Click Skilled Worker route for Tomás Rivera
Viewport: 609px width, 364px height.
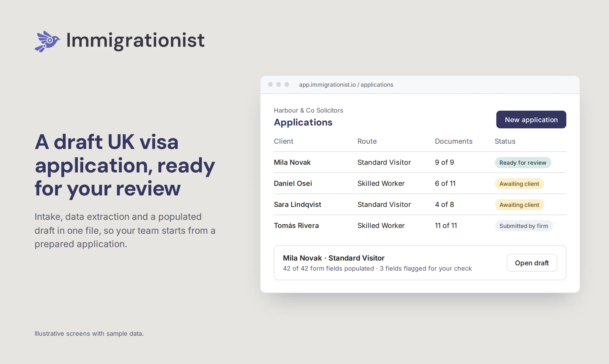coord(381,225)
